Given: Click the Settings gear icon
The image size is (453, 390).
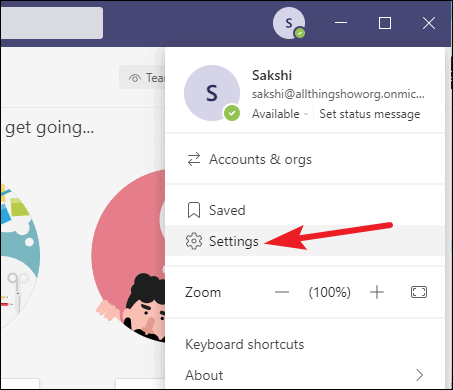Looking at the screenshot, I should pos(194,241).
